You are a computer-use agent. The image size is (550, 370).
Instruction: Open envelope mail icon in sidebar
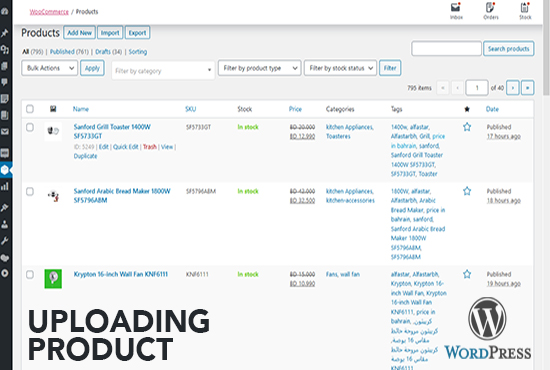click(x=5, y=132)
